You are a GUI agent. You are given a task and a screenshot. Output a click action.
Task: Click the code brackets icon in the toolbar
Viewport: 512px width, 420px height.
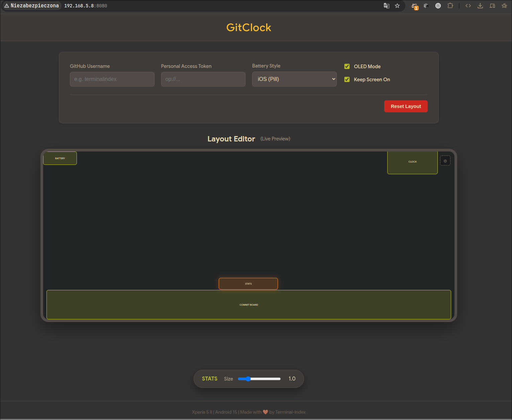468,6
